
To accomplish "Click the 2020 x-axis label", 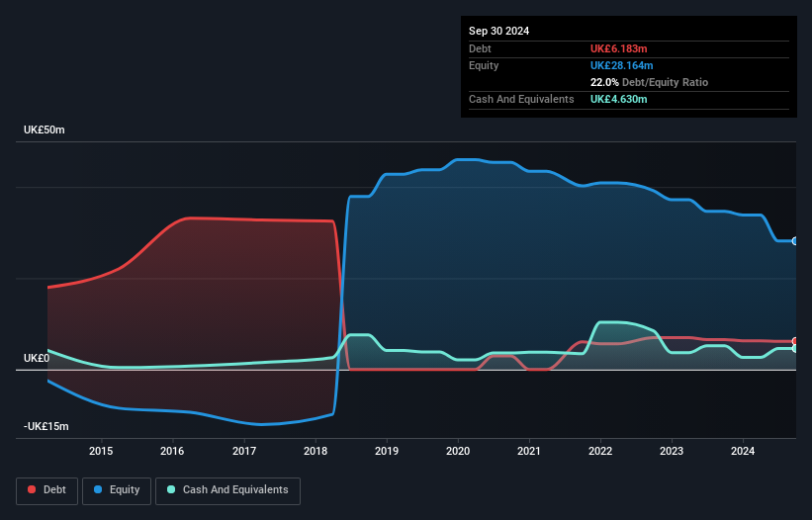I will pyautogui.click(x=458, y=451).
